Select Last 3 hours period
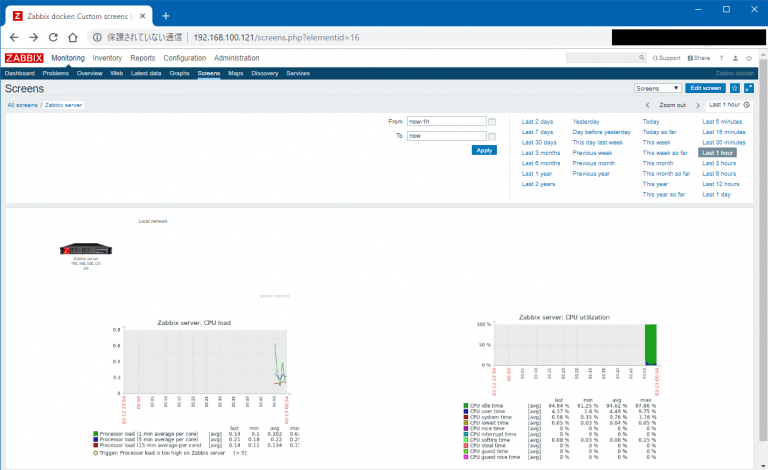 pyautogui.click(x=719, y=164)
